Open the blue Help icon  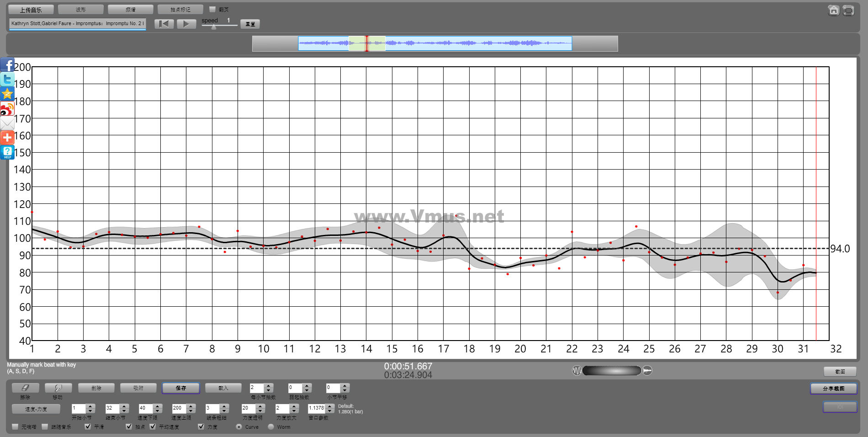pos(7,152)
